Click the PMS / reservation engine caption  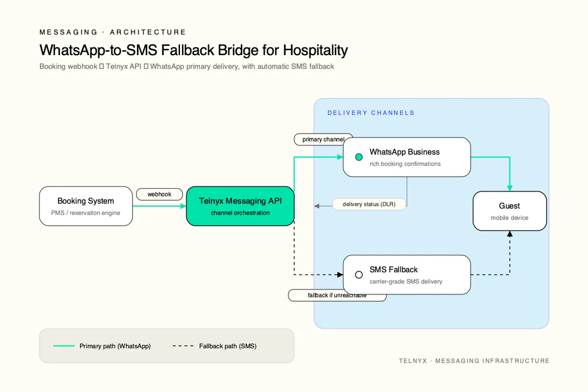(x=86, y=213)
